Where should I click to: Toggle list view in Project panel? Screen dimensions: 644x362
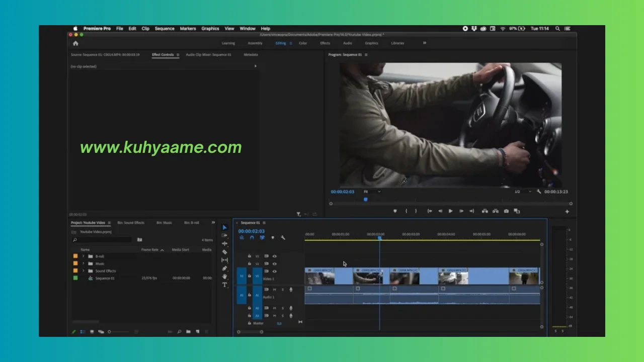83,332
